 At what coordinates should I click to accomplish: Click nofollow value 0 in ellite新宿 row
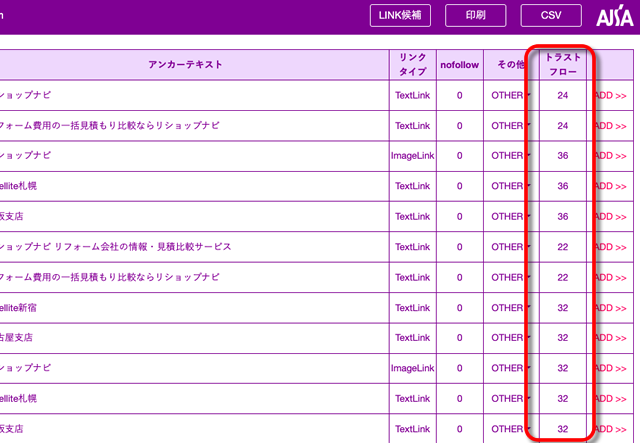pyautogui.click(x=460, y=308)
